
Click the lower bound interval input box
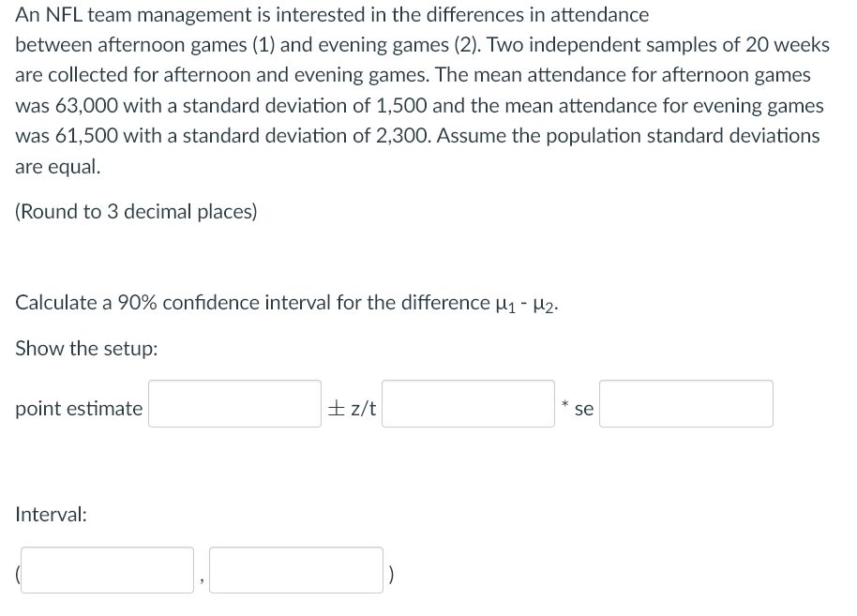(106, 569)
